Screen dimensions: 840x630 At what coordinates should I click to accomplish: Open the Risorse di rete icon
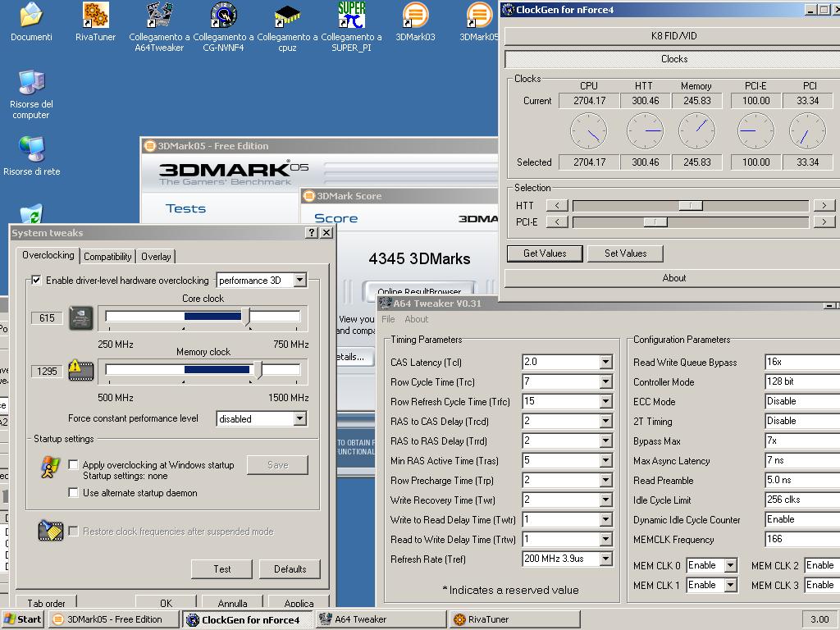pos(31,149)
